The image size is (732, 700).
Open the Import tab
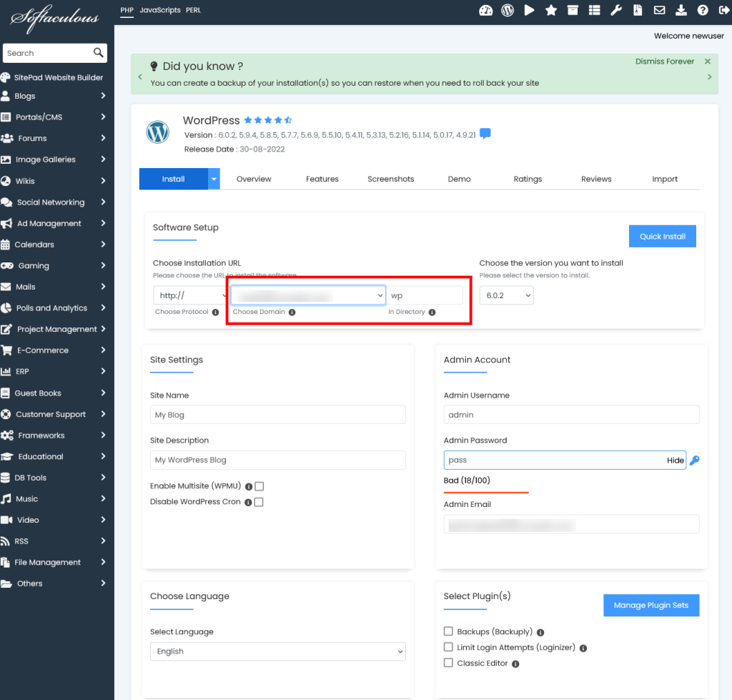pos(664,179)
